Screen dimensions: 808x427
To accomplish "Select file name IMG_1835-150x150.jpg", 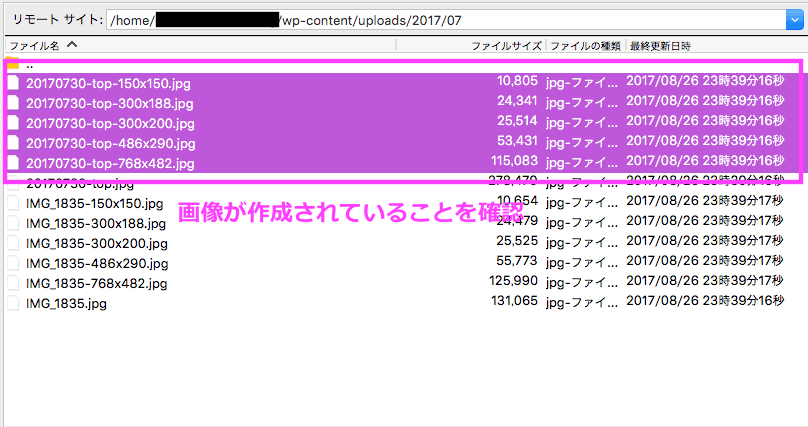I will tap(94, 204).
